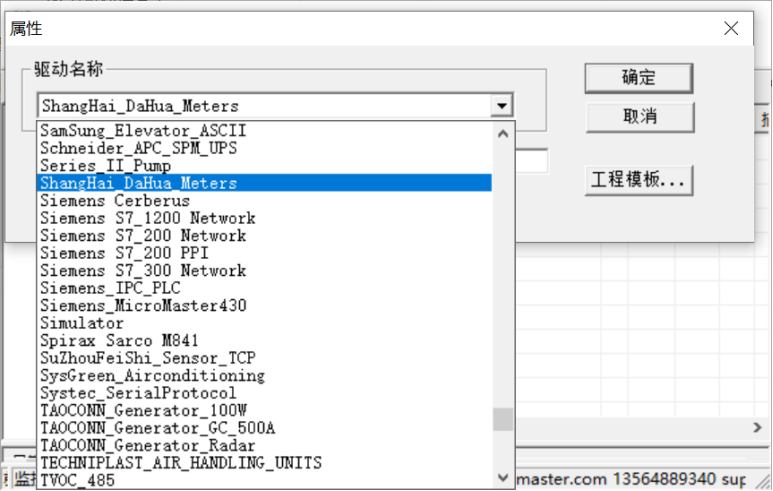Choose Siemens S7_200 PPI
Image resolution: width=773 pixels, height=491 pixels.
tap(265, 253)
